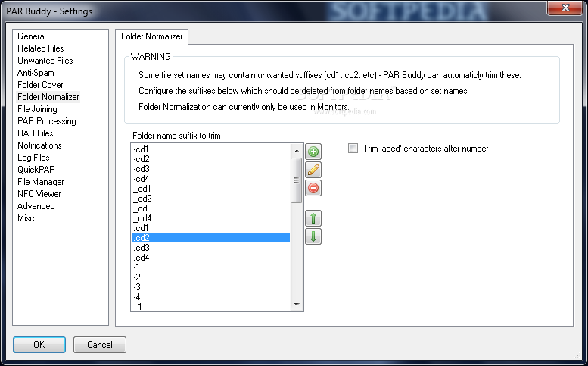Click the Folder Normalizer tab

click(x=151, y=36)
